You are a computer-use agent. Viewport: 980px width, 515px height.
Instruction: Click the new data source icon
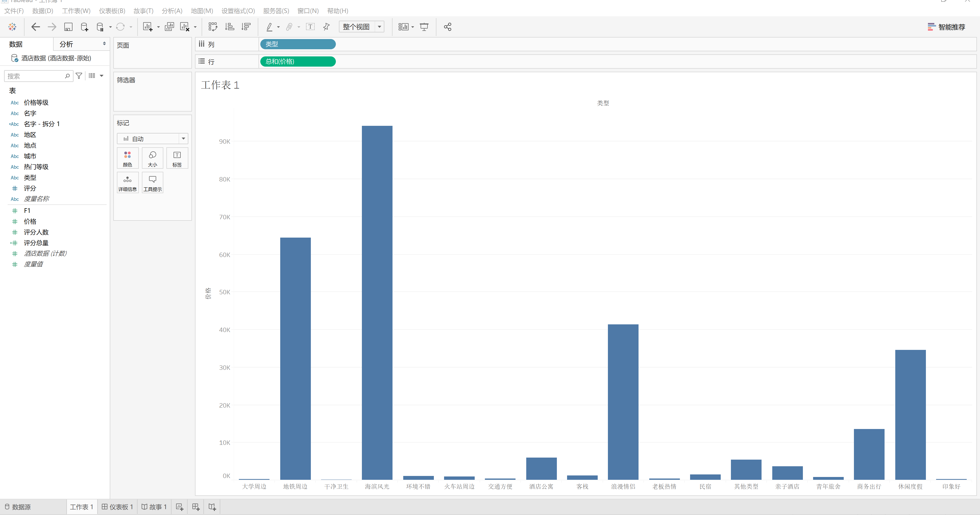coord(84,27)
